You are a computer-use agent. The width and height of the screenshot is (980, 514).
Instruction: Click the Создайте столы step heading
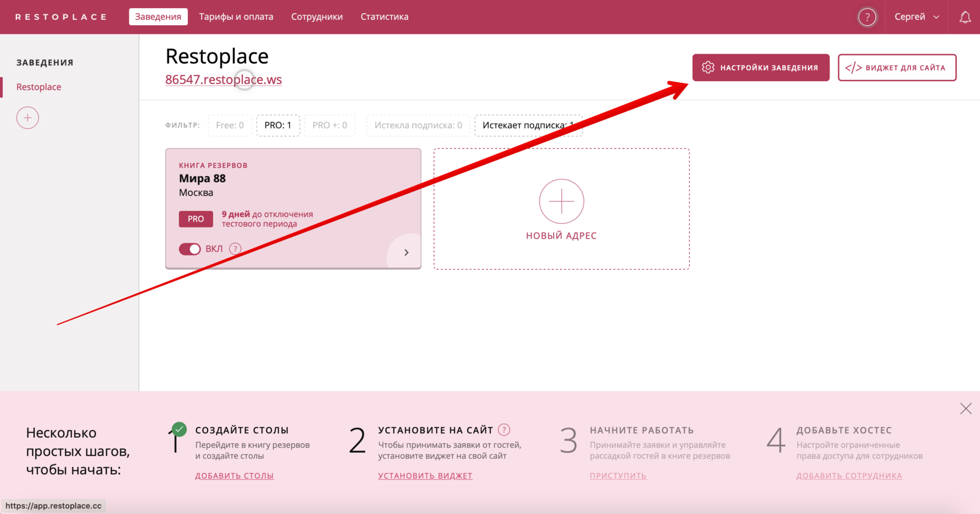click(x=242, y=430)
